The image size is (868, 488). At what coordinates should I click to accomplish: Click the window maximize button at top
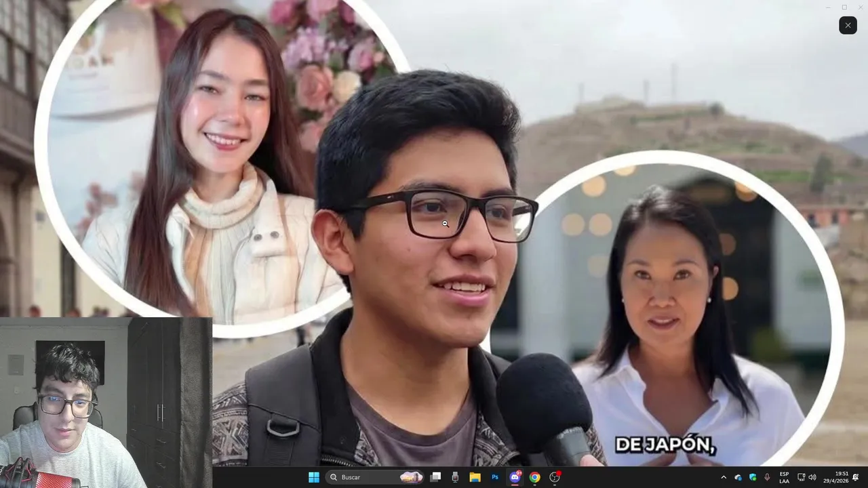[844, 7]
